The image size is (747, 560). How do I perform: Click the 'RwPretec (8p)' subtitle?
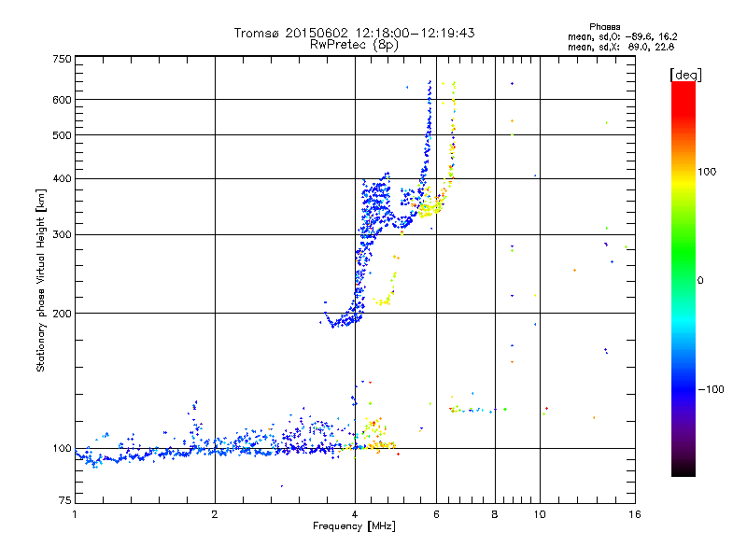[354, 45]
